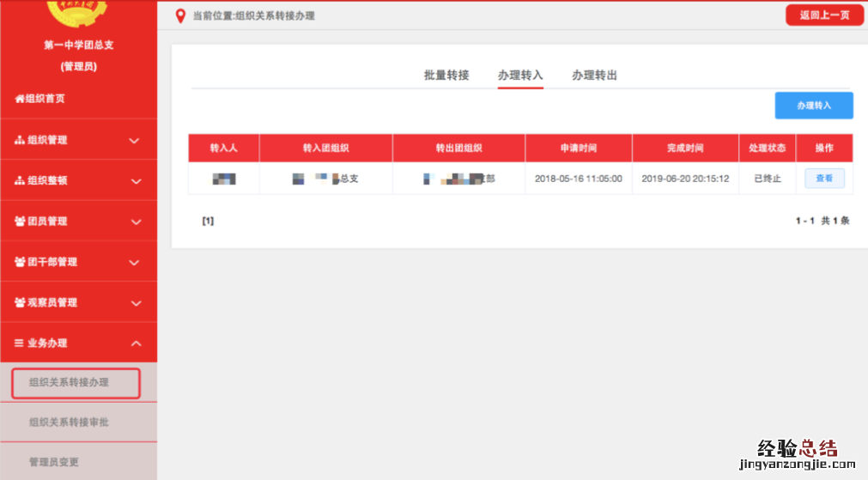Viewport: 868px width, 480px height.
Task: Go to page [1] in pagination
Action: pyautogui.click(x=208, y=221)
